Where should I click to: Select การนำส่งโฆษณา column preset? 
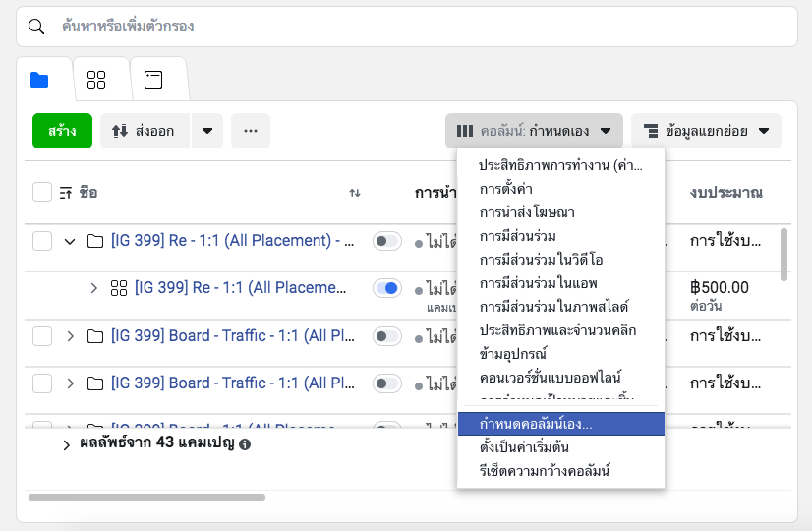click(561, 212)
